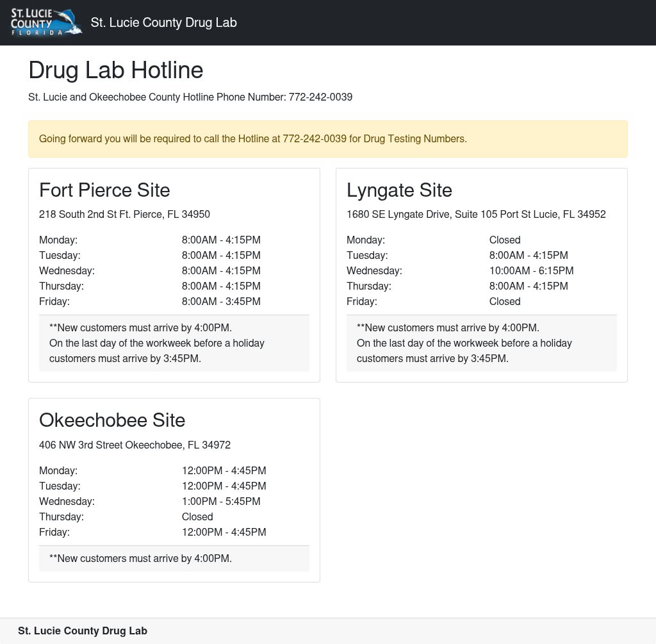Click the St. Lucie County Drug Lab footer text
Image resolution: width=656 pixels, height=644 pixels.
(83, 631)
